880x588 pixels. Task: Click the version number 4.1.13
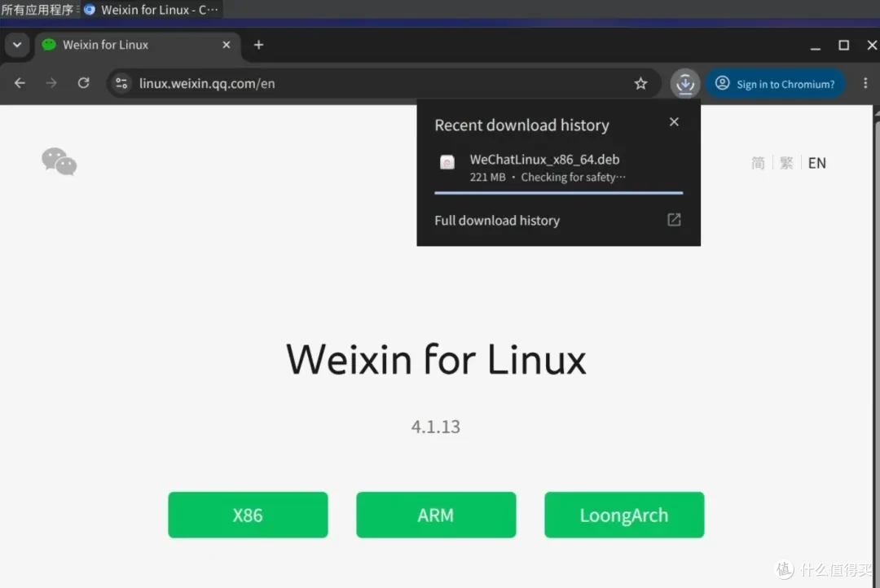tap(435, 427)
